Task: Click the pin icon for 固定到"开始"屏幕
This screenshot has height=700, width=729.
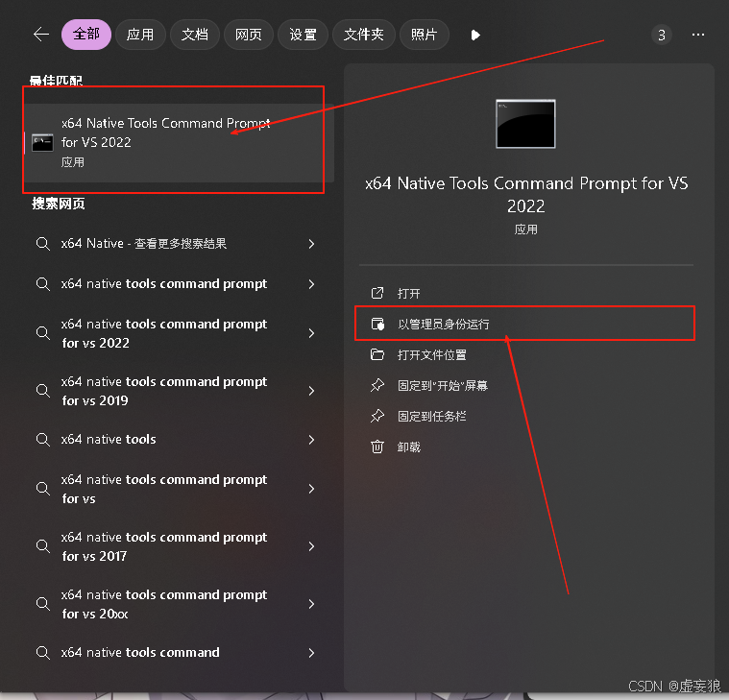Action: click(x=377, y=385)
